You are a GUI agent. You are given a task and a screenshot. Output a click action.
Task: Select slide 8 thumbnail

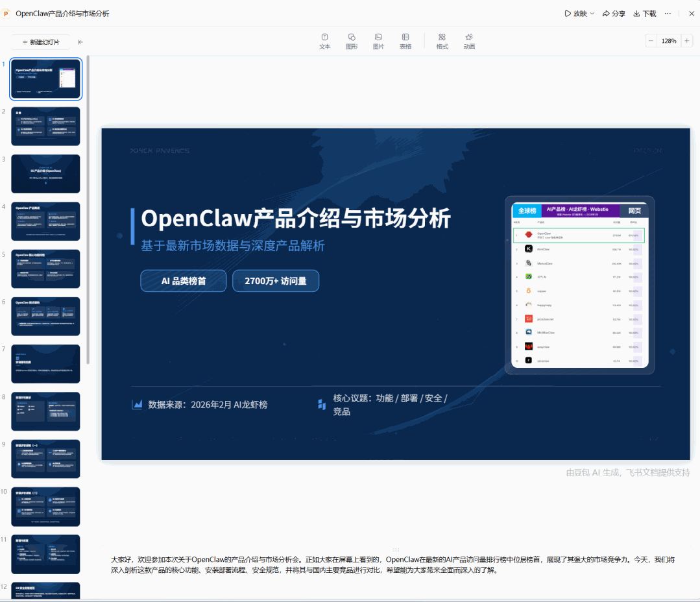(x=45, y=411)
